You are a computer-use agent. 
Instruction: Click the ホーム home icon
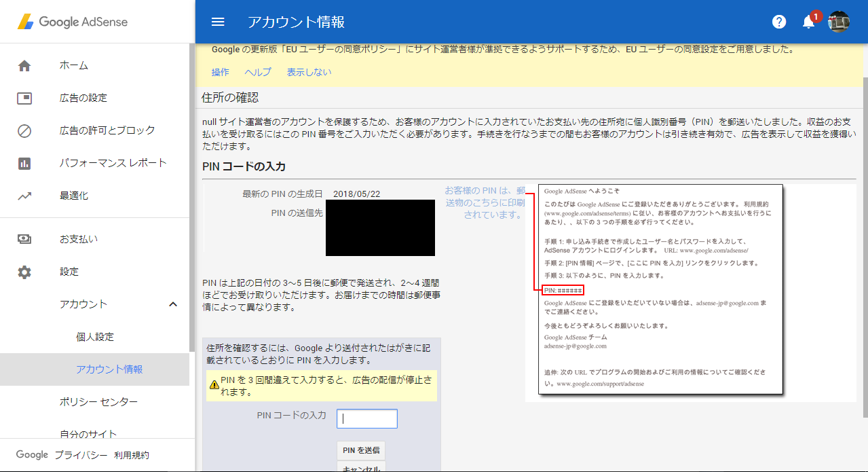[24, 66]
